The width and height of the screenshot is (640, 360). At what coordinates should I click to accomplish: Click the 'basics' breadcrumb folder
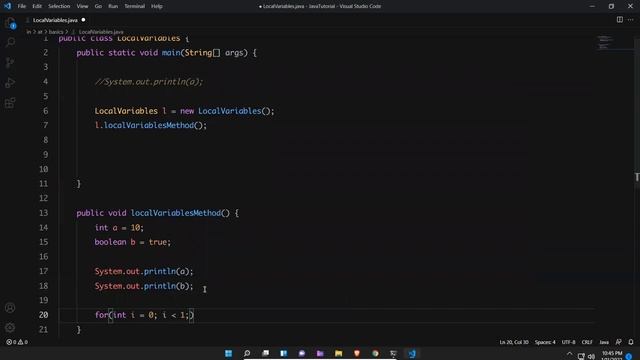tap(56, 32)
